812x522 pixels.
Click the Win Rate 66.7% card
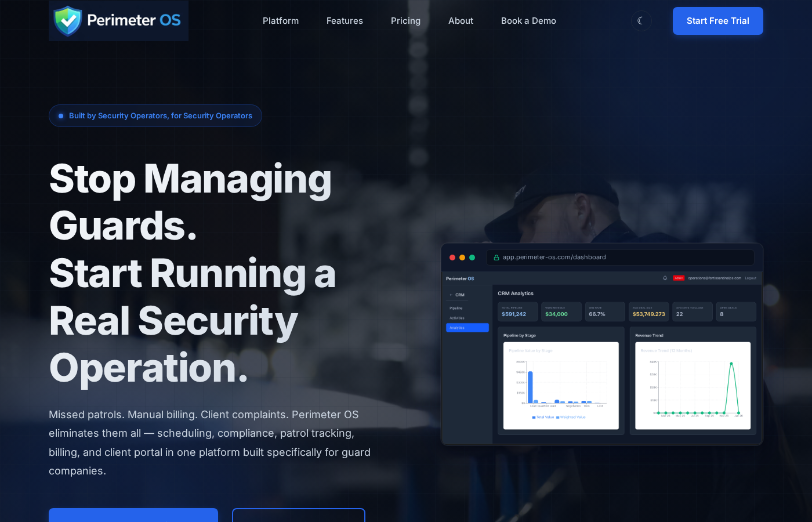click(x=605, y=311)
